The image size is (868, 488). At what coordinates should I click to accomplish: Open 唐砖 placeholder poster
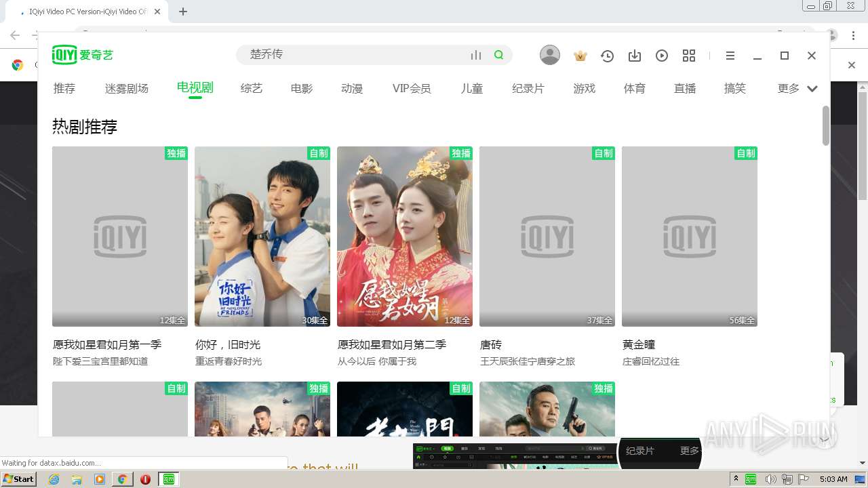(547, 237)
